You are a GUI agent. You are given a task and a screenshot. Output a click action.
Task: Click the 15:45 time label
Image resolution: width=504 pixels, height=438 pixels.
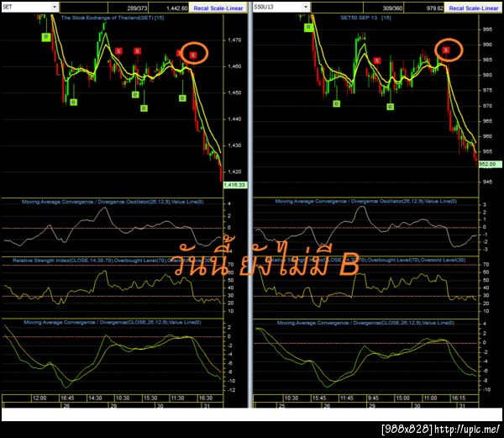[x=319, y=398]
